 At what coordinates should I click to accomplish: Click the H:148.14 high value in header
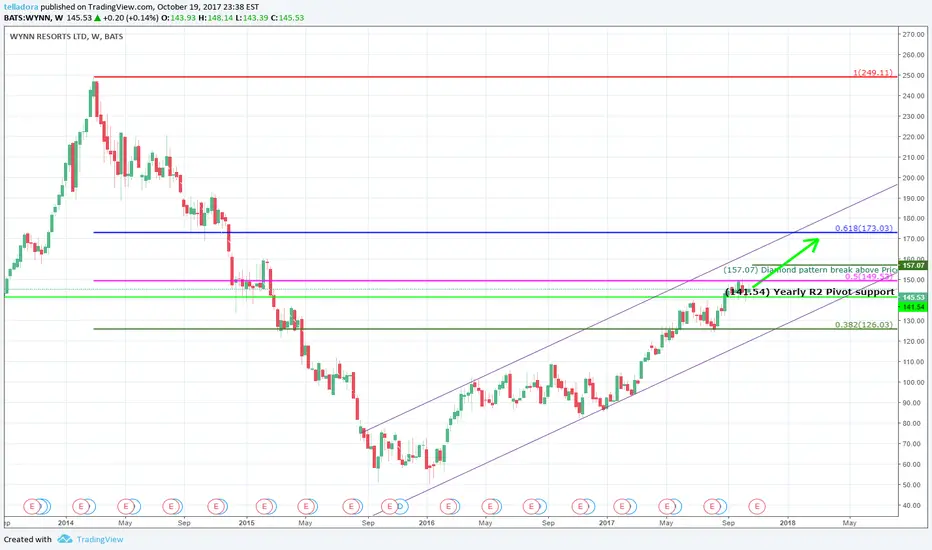(215, 18)
